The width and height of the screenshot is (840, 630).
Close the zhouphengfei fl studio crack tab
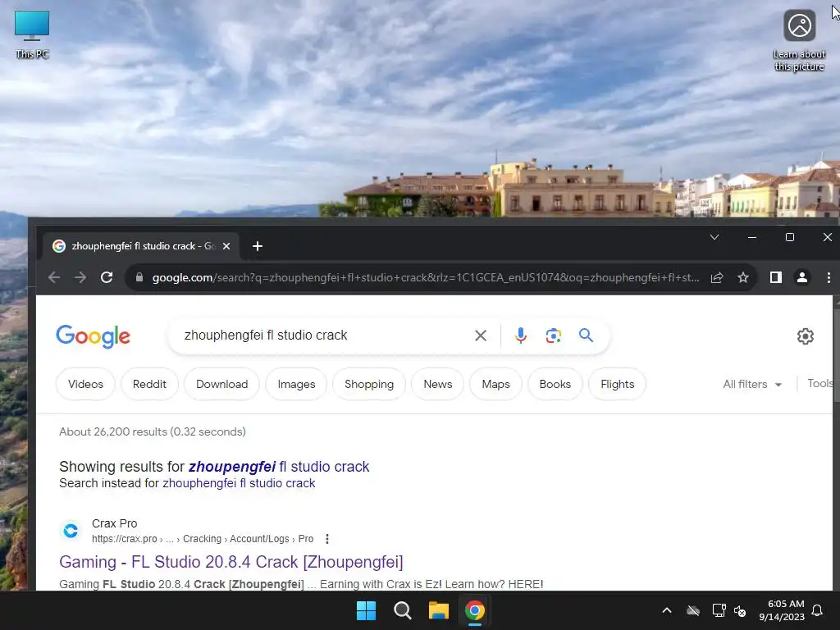coord(226,246)
